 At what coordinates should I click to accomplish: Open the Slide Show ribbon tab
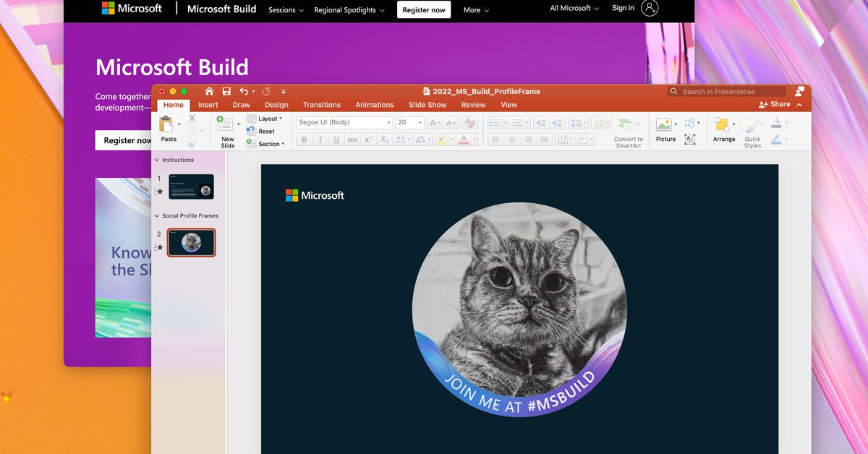tap(427, 105)
